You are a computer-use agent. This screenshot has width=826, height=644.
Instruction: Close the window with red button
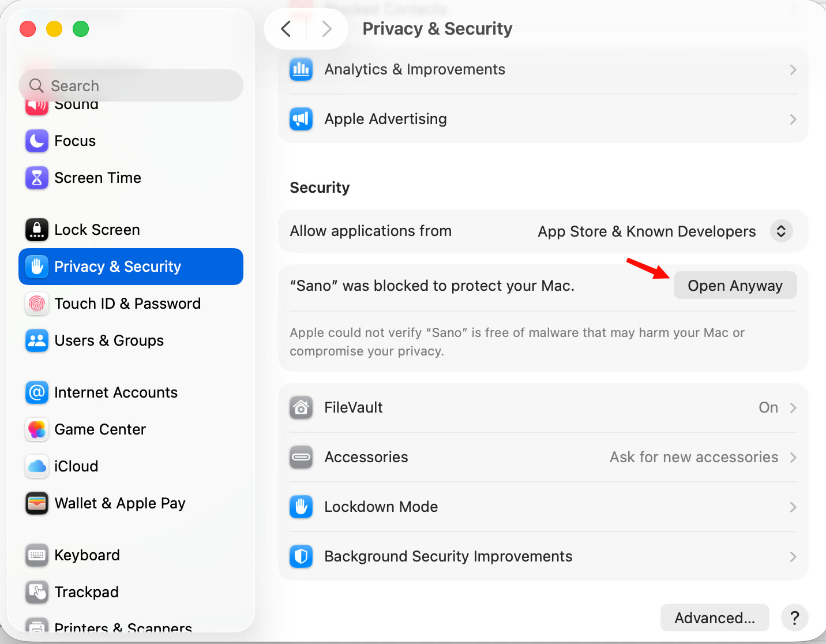(28, 29)
